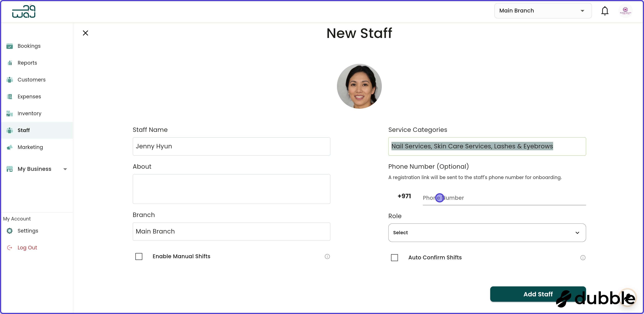Open Expenses using its receipt icon
The image size is (644, 314).
click(x=9, y=96)
